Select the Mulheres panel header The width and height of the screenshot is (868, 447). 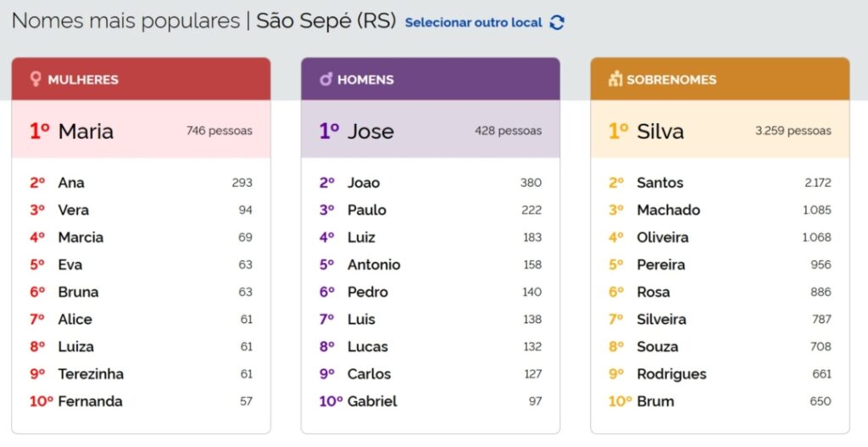(x=141, y=80)
